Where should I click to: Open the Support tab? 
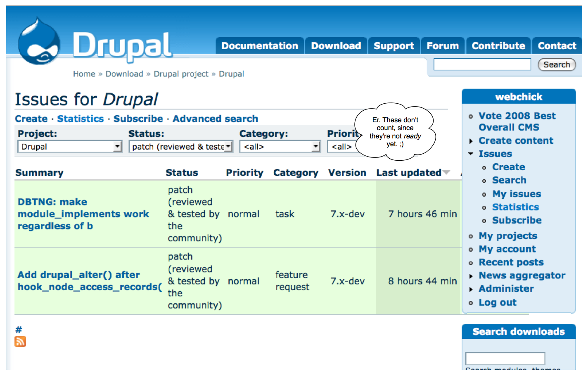pos(394,46)
